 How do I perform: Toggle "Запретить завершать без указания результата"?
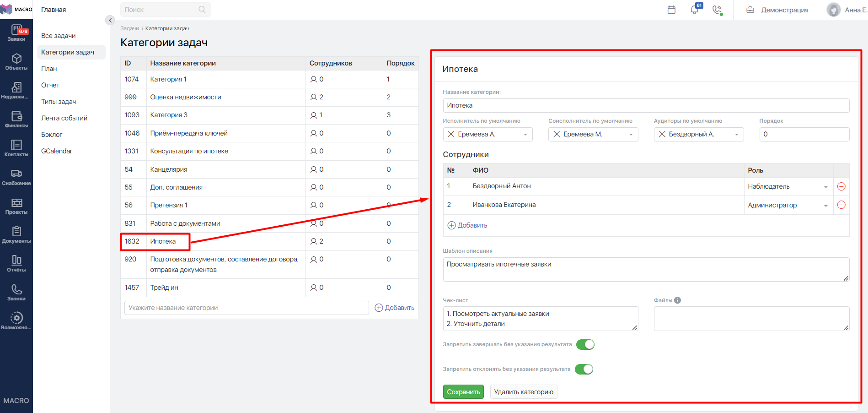585,344
